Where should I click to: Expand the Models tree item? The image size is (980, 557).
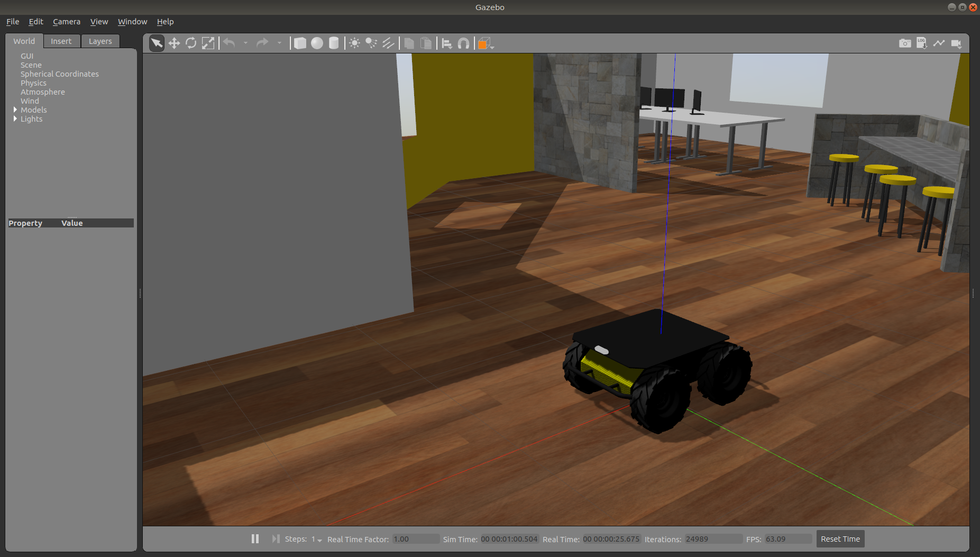click(15, 109)
